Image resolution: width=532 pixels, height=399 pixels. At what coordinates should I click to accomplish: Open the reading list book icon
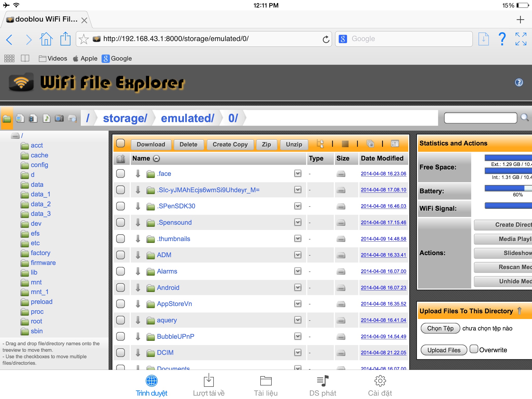[x=25, y=58]
